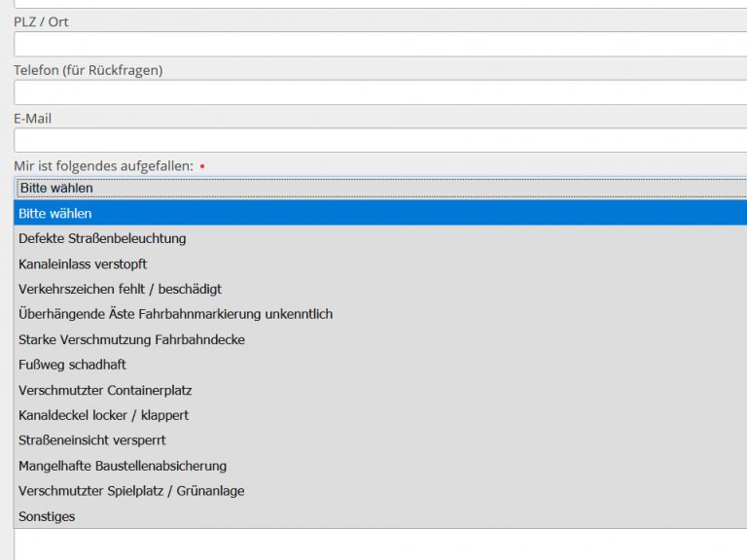Focus the PLZ / Ort input field
The image size is (747, 560).
point(379,44)
